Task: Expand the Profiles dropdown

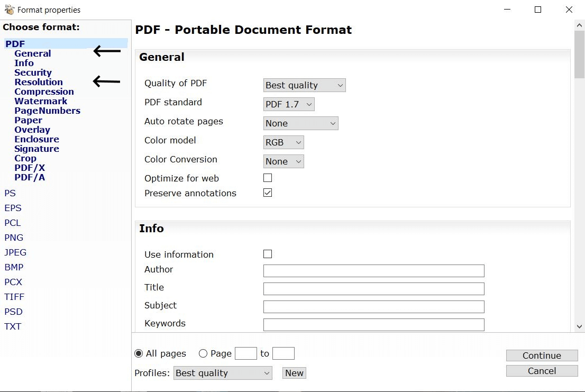Action: click(x=222, y=373)
